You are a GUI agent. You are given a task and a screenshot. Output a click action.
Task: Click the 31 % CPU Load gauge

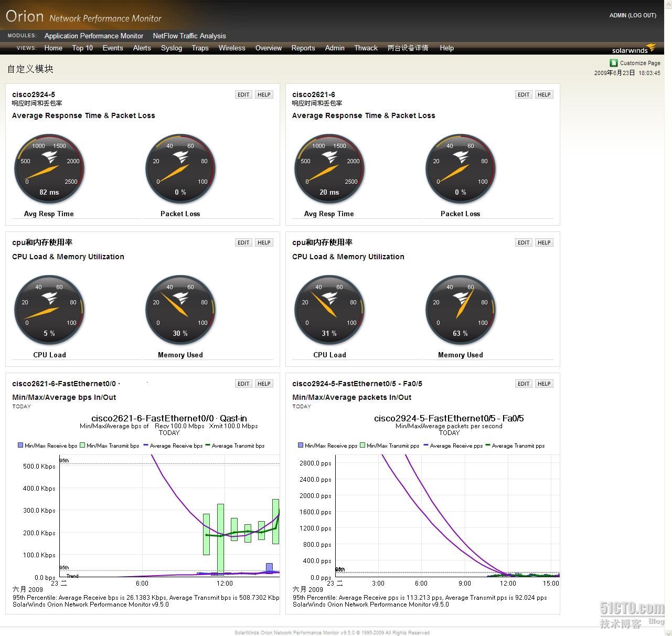(x=329, y=310)
